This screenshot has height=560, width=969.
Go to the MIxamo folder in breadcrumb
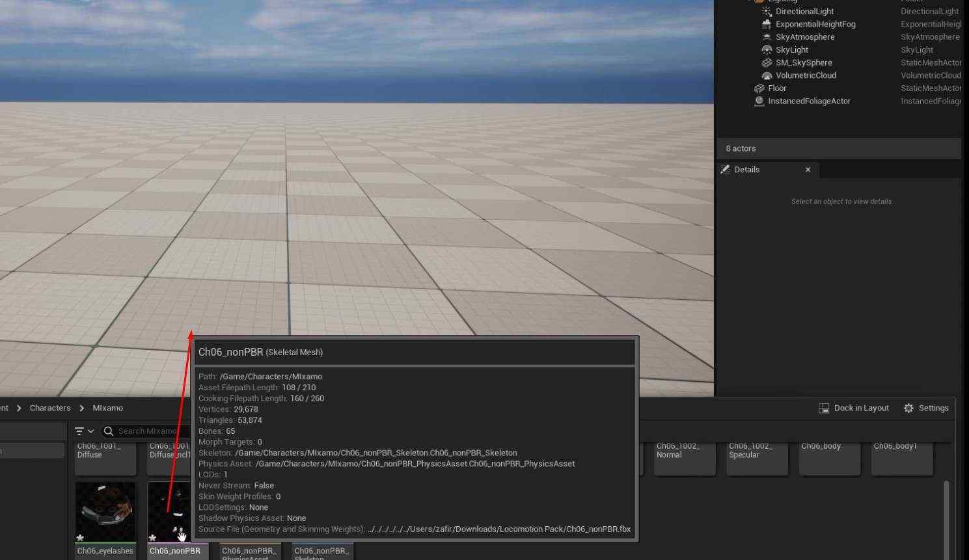[108, 408]
